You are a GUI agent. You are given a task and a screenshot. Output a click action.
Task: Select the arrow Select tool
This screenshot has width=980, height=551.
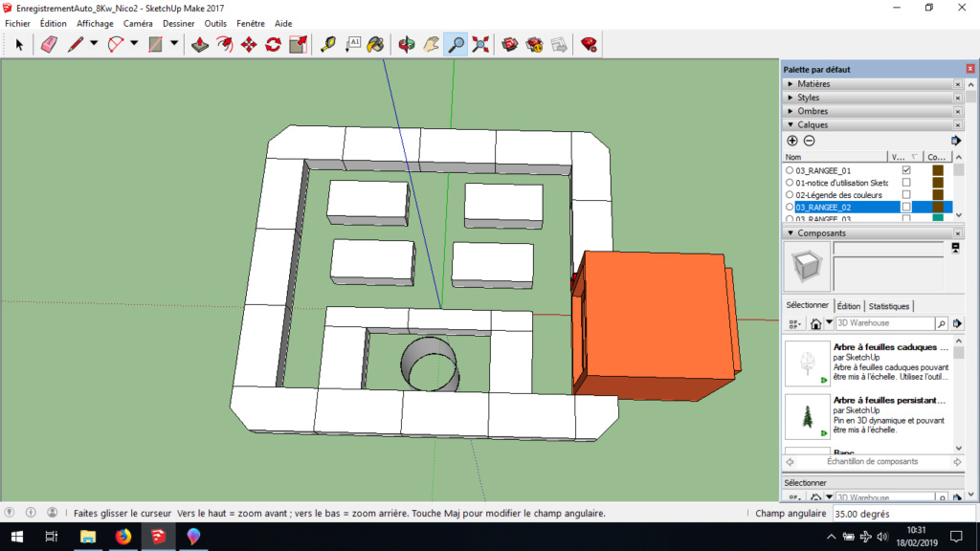coord(19,44)
